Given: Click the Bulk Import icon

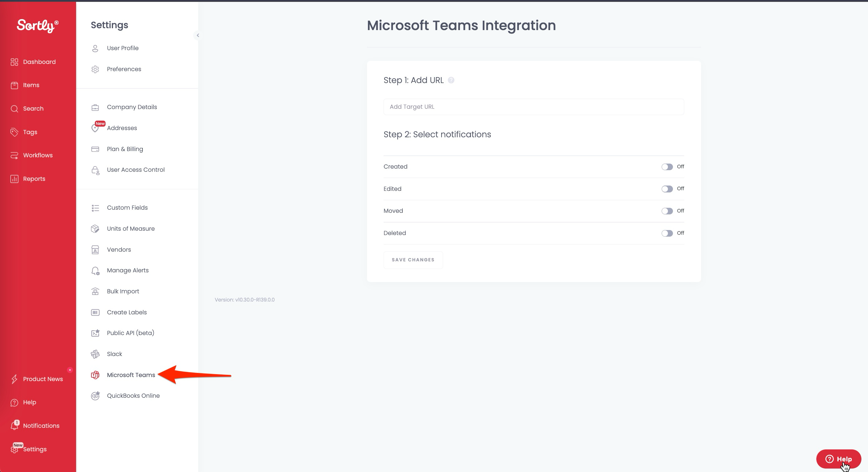Looking at the screenshot, I should [95, 291].
